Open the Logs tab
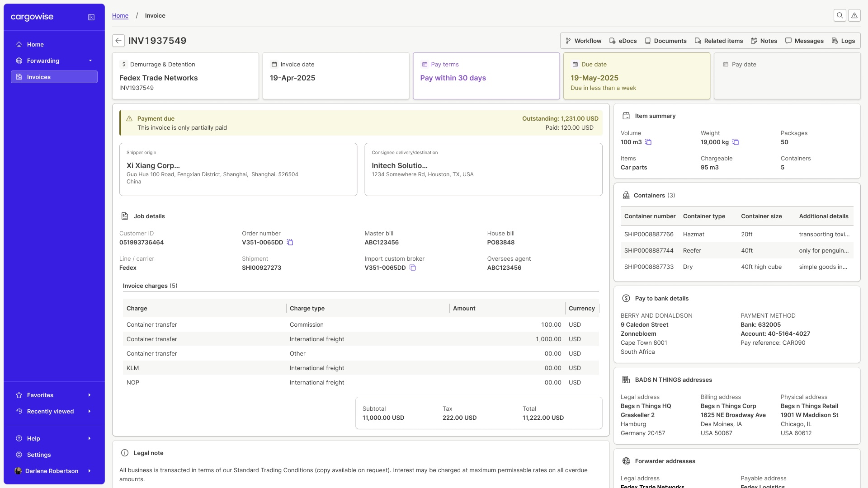This screenshot has width=868, height=488. pyautogui.click(x=844, y=41)
